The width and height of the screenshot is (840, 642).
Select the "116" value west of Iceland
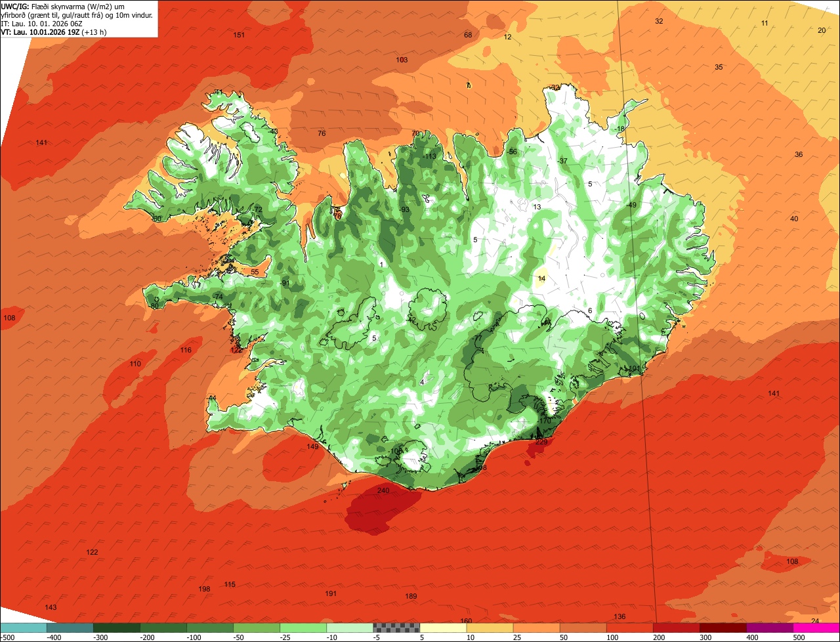[x=186, y=350]
